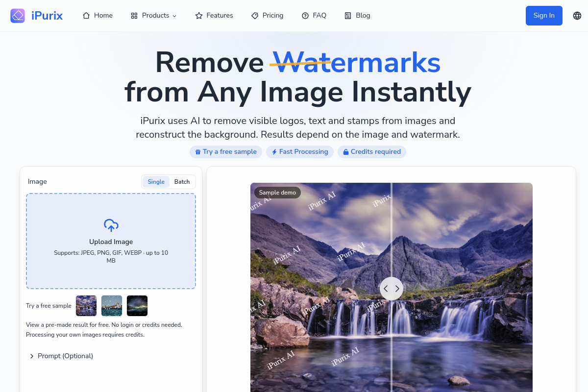The image size is (588, 392).
Task: Click the lock icon in the Credits required badge
Action: [346, 152]
